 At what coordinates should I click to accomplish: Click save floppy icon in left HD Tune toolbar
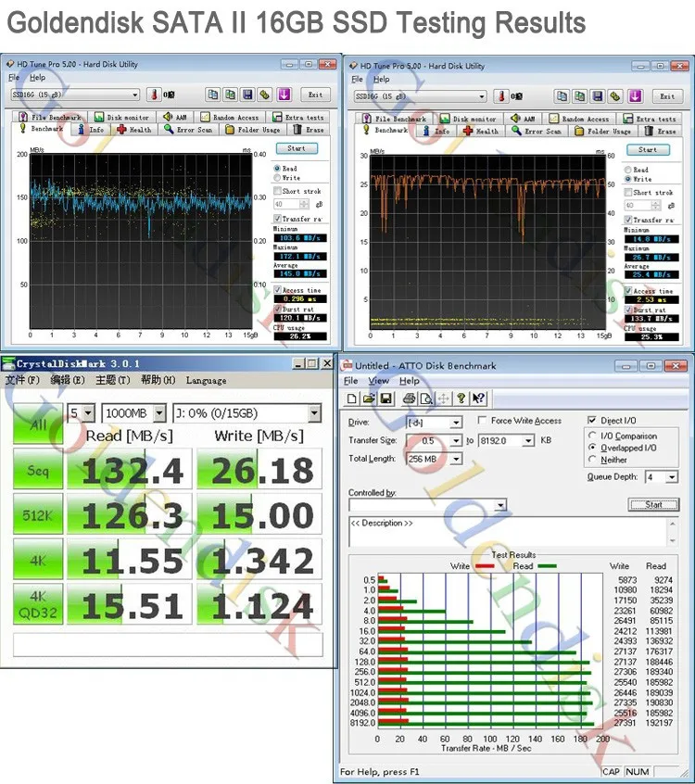coord(247,94)
